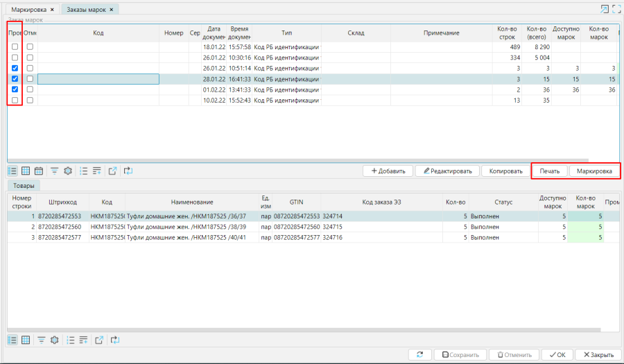Click the Добавить button
The width and height of the screenshot is (624, 364).
[388, 171]
